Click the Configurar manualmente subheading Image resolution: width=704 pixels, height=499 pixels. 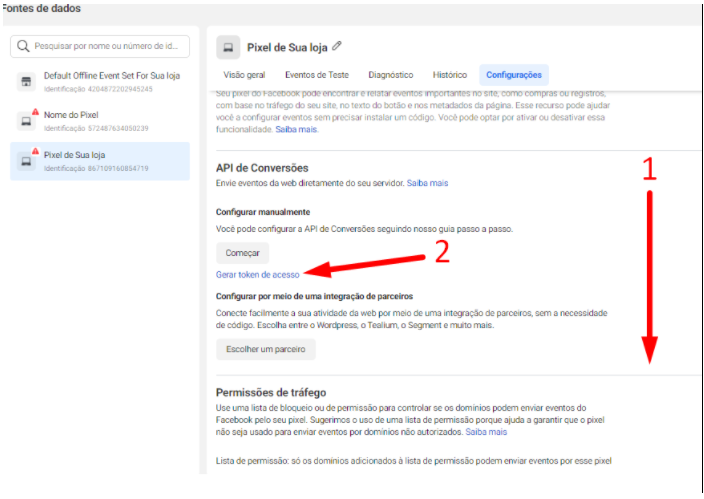263,212
